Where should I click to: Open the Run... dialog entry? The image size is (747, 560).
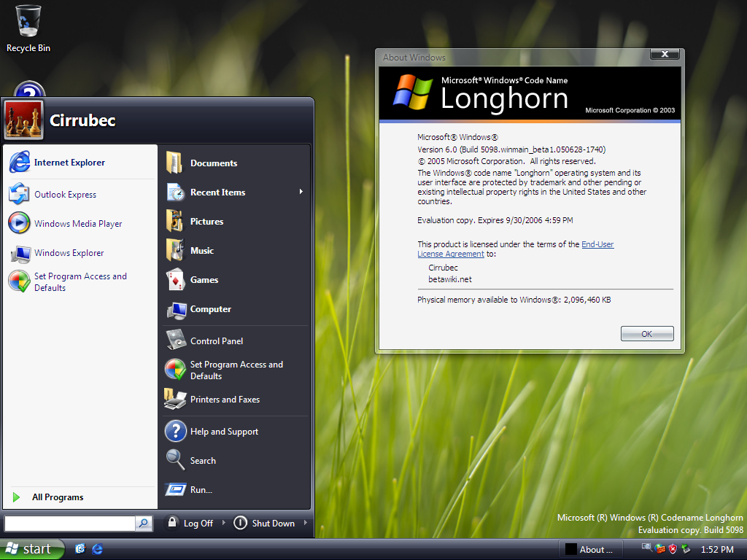pos(201,490)
